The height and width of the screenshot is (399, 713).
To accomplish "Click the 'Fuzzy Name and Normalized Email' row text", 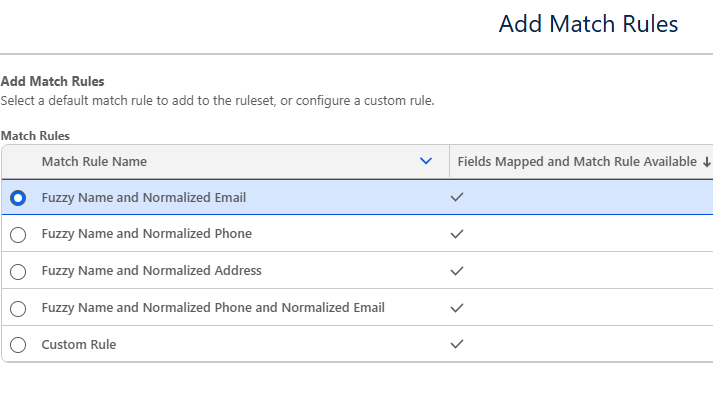I will coord(144,198).
